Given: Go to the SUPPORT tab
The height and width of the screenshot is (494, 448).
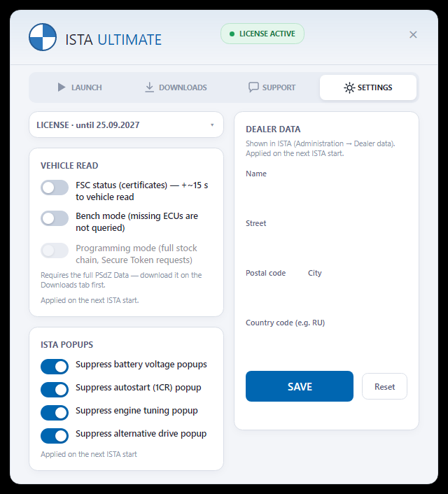Looking at the screenshot, I should click(272, 87).
